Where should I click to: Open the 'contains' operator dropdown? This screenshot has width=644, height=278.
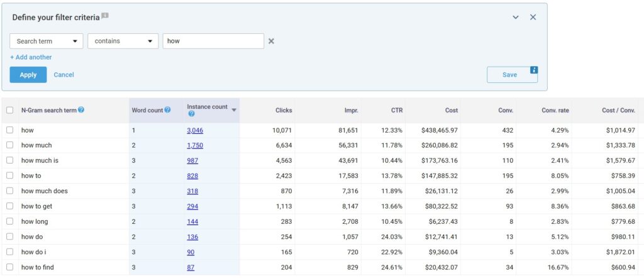(123, 41)
